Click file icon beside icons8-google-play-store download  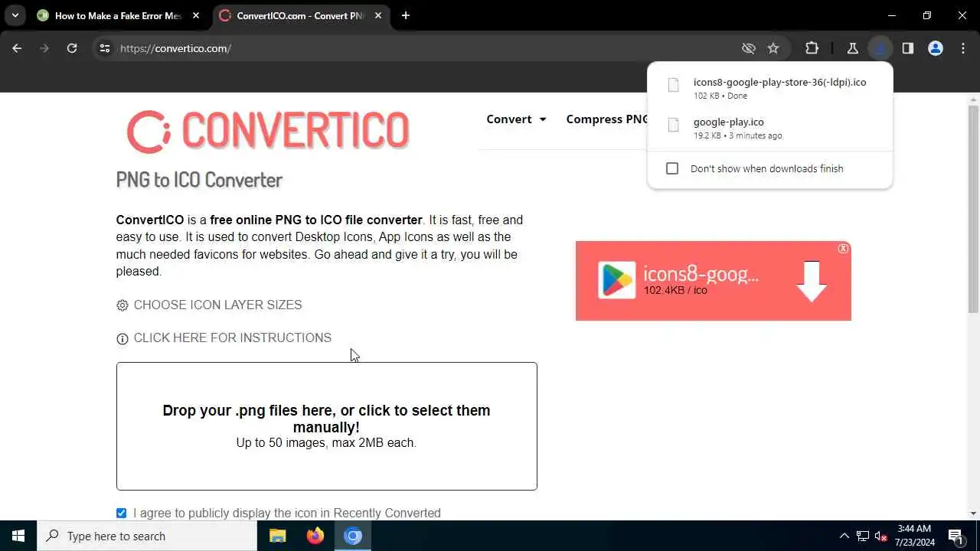tap(674, 85)
